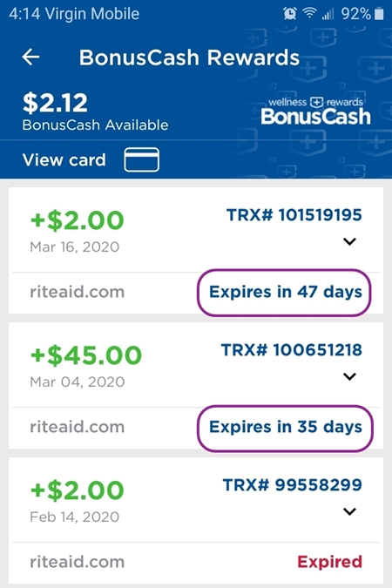Tap the back arrow in header
This screenshot has height=588, width=392.
(30, 57)
